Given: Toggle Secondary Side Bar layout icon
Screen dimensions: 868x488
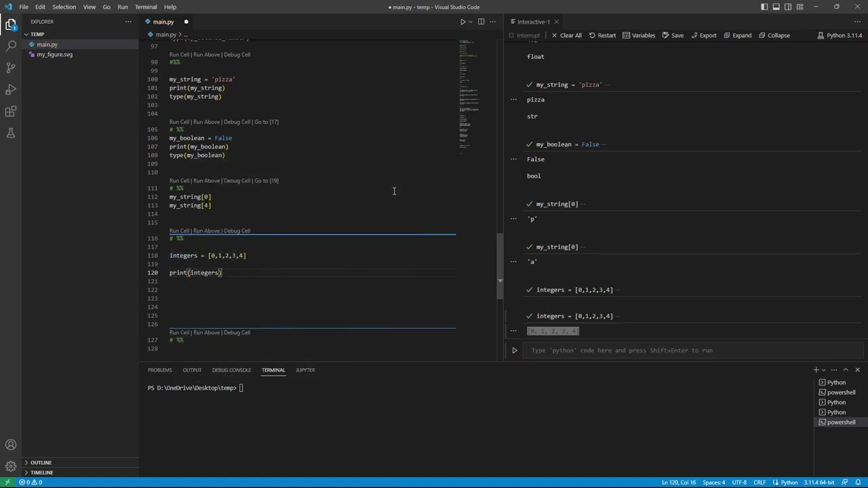Looking at the screenshot, I should pyautogui.click(x=788, y=7).
